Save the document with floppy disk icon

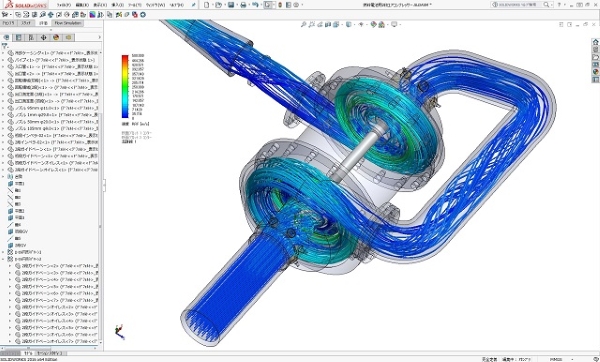tap(231, 5)
